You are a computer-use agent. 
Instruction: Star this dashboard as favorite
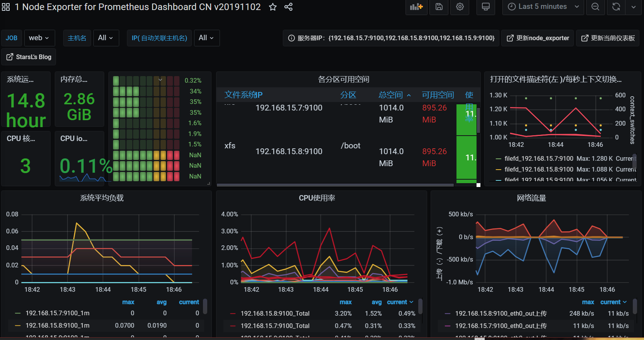[x=273, y=7]
